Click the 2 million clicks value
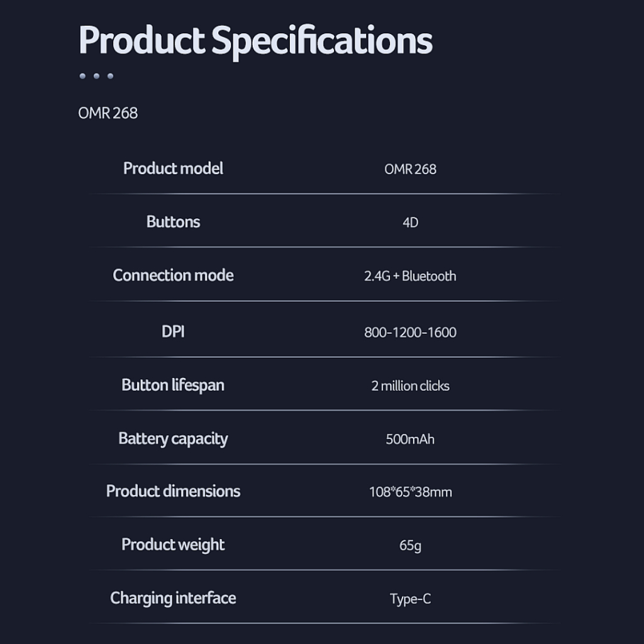The height and width of the screenshot is (644, 644). click(410, 386)
